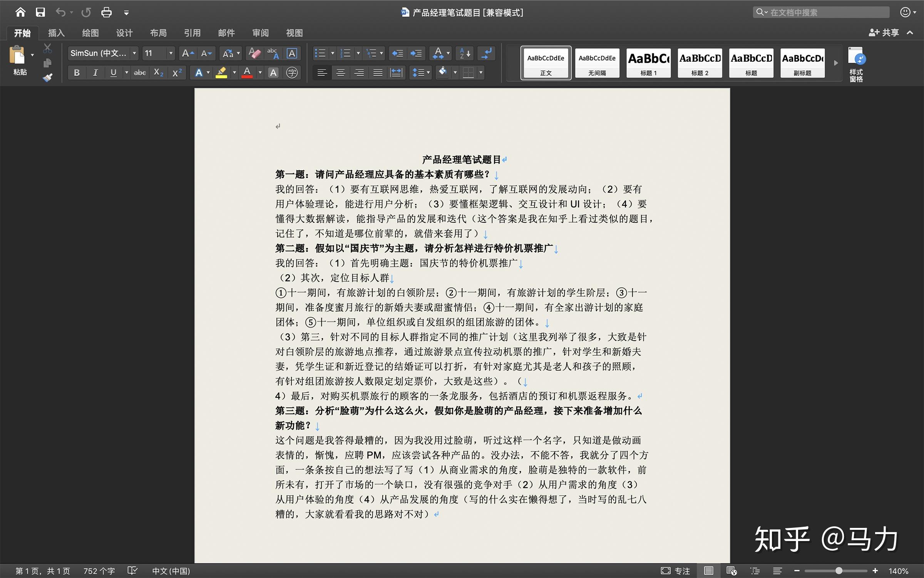Open the Customize Quick Access dropdown
This screenshot has width=924, height=578.
point(126,13)
